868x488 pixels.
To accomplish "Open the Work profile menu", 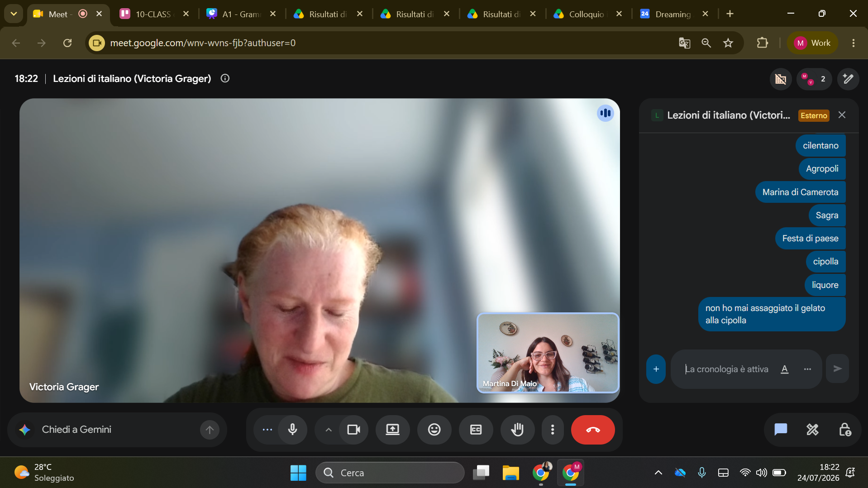I will click(813, 43).
